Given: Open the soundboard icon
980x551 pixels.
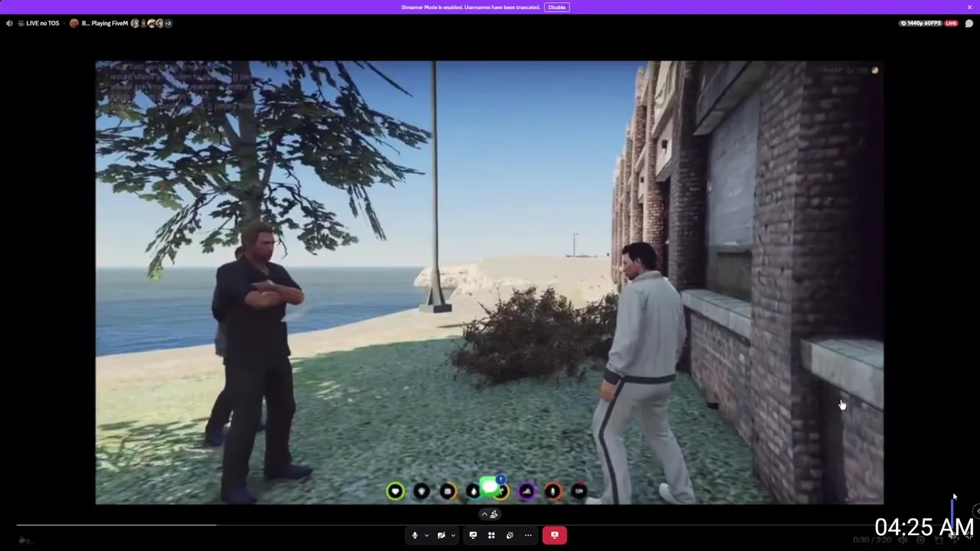Looking at the screenshot, I should point(510,535).
